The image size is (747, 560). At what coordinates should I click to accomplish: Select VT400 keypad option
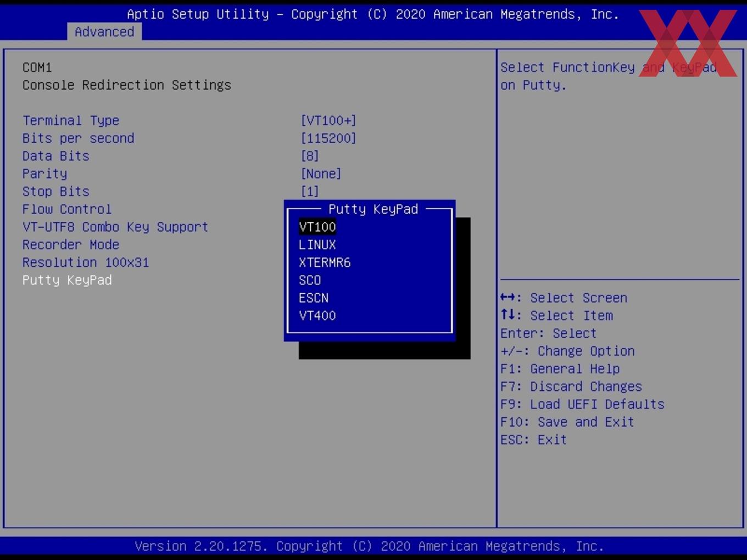tap(317, 316)
